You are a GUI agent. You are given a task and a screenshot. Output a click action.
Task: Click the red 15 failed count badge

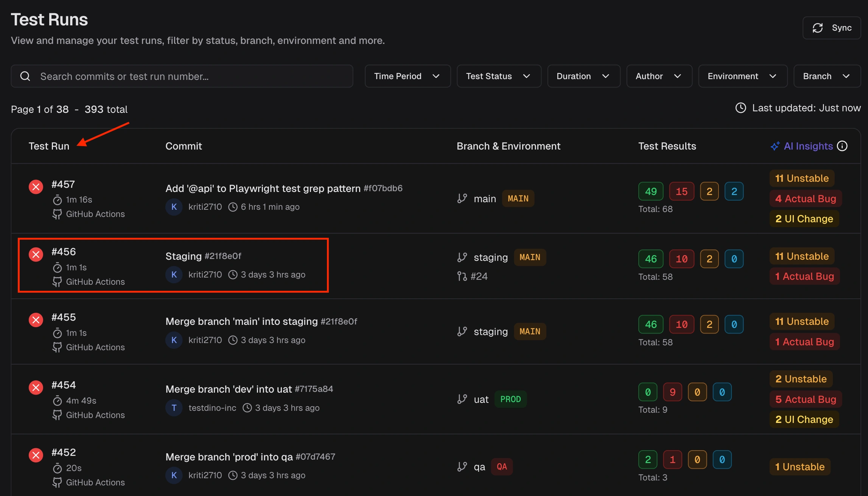click(681, 191)
